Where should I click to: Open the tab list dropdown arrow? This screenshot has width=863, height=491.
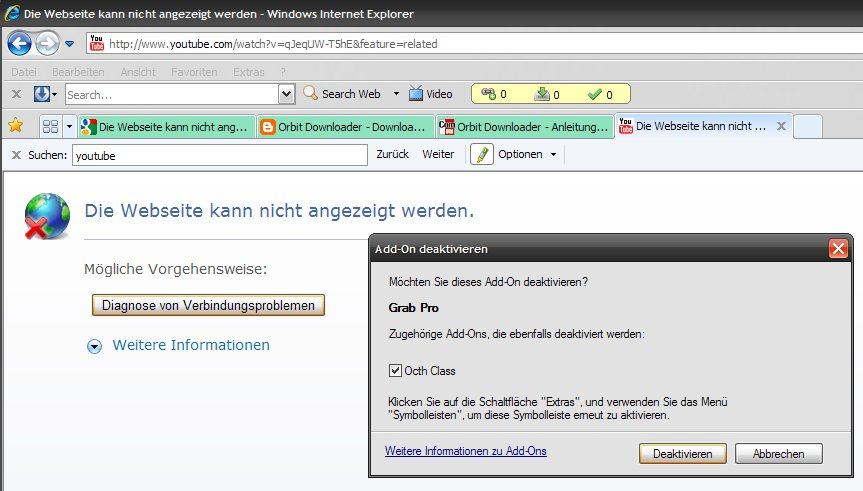[x=69, y=127]
